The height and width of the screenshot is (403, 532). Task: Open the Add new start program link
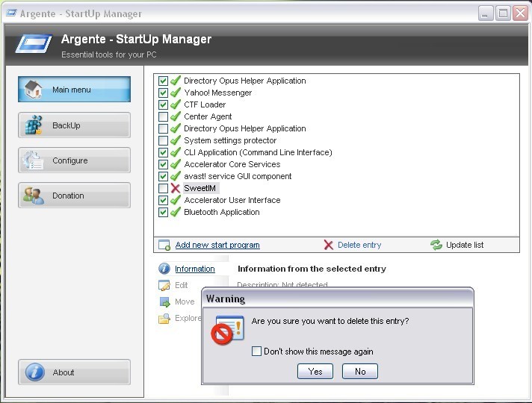(x=217, y=245)
